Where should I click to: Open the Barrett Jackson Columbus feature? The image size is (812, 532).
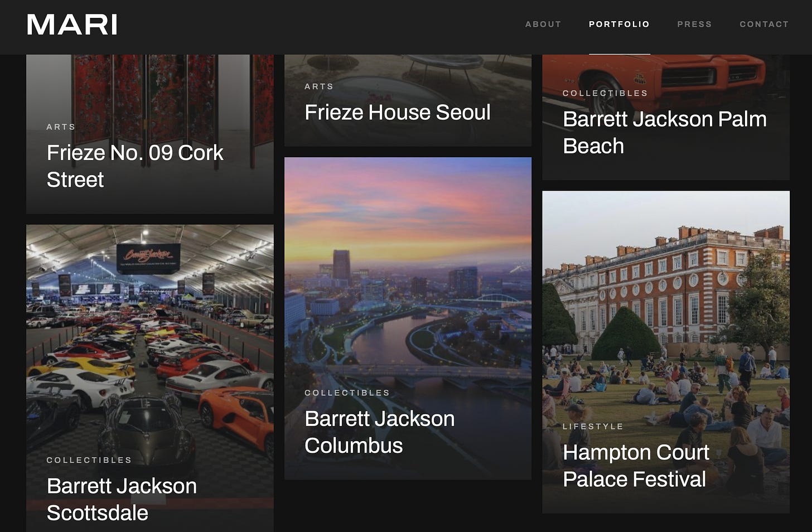(379, 432)
